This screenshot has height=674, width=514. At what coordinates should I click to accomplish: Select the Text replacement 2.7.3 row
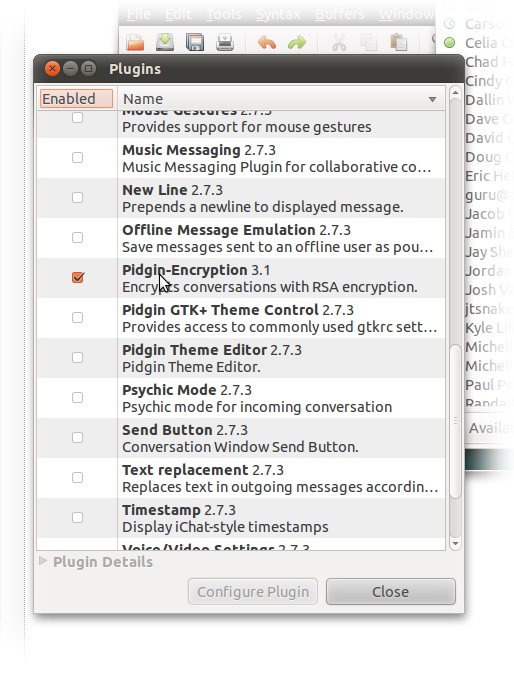click(241, 478)
